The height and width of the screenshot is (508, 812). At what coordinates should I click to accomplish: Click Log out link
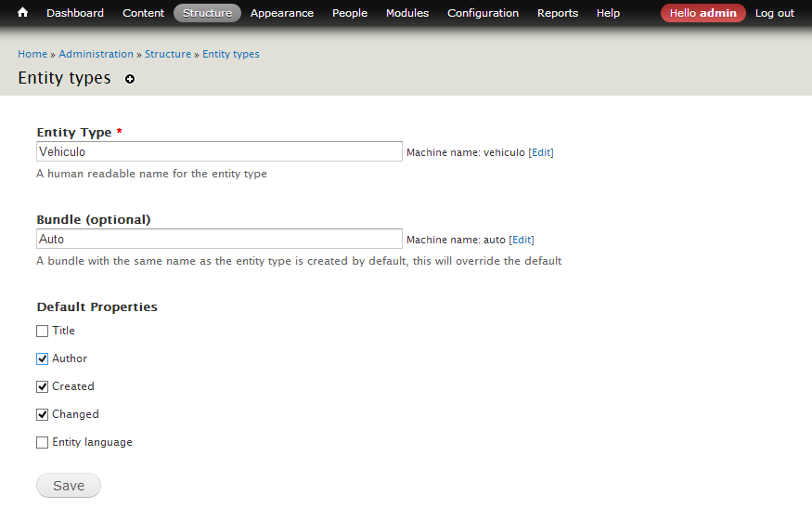775,13
